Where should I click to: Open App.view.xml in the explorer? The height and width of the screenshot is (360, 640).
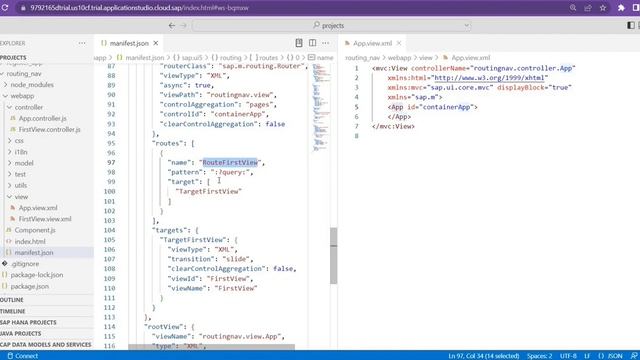38,208
